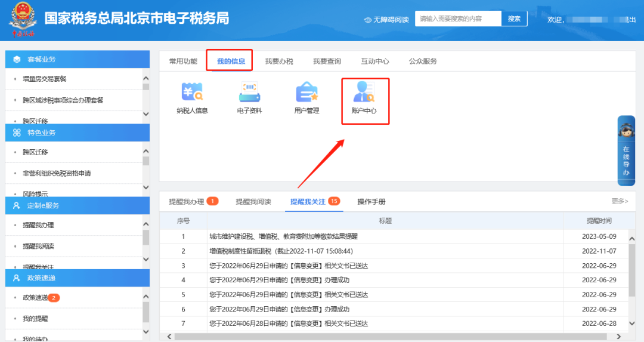Open the 纳税人信息 icon
This screenshot has width=644, height=342.
(x=192, y=92)
